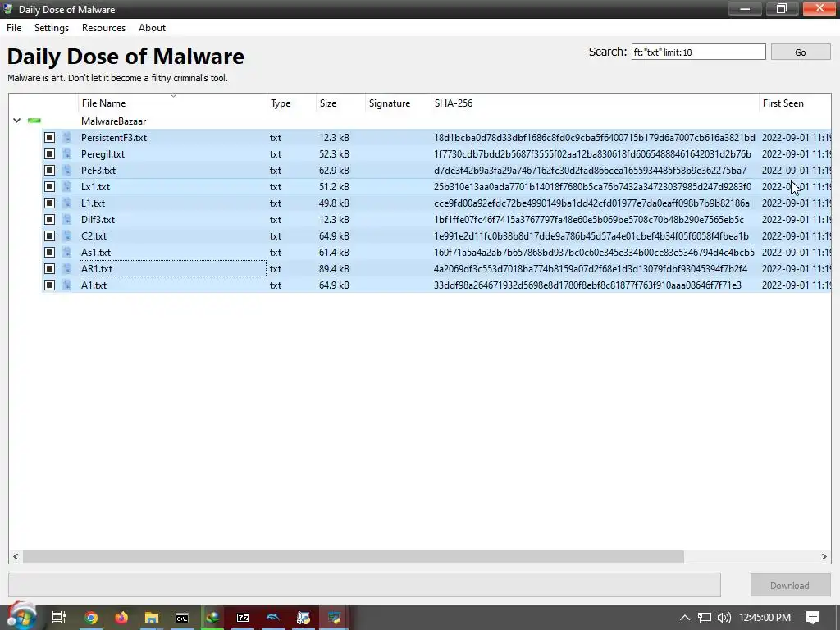Click the scrollbar right arrow

(x=824, y=557)
